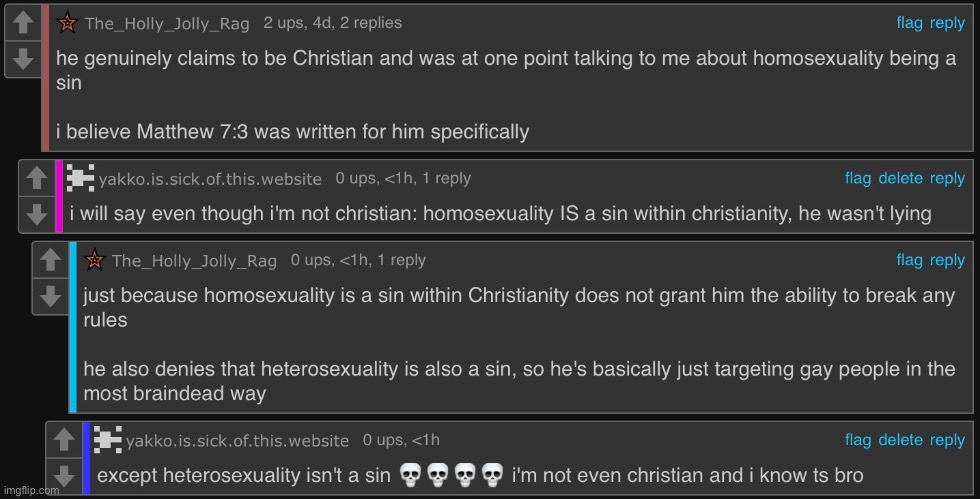Delete the "he wasn't lying" comment
This screenshot has width=980, height=499.
tap(900, 178)
